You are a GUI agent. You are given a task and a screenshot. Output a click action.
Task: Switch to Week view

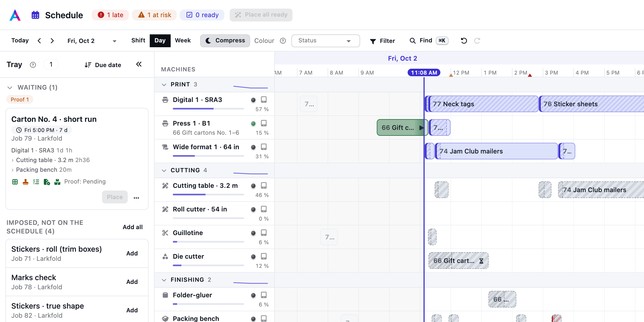click(x=183, y=41)
